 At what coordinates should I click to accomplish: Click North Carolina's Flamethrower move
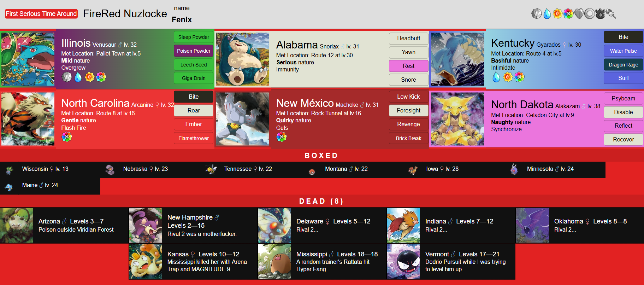tap(194, 138)
